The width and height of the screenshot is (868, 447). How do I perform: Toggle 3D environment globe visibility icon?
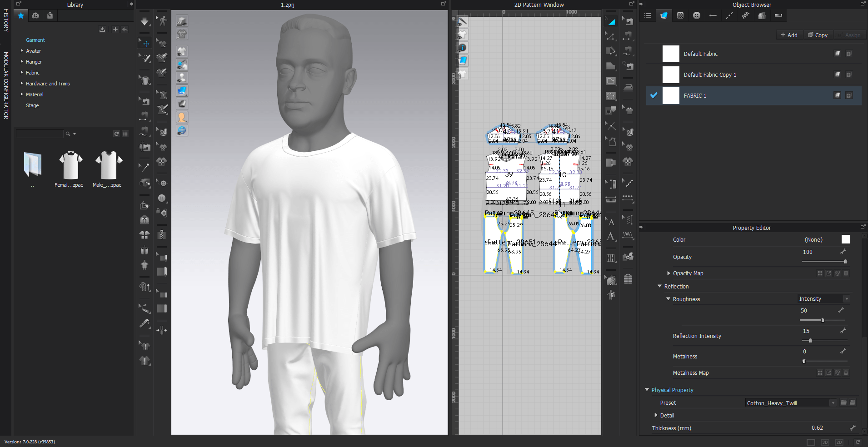182,130
